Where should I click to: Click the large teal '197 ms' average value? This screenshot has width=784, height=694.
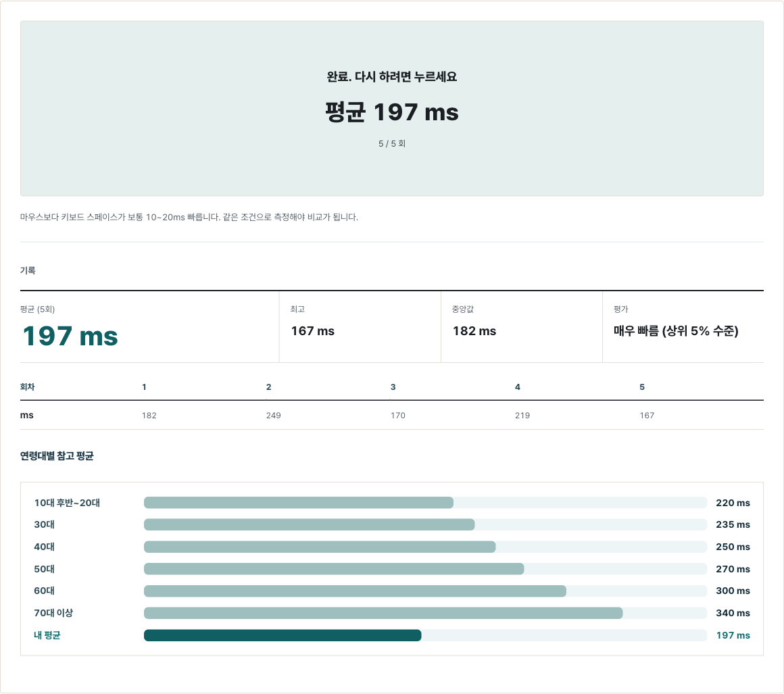coord(70,335)
